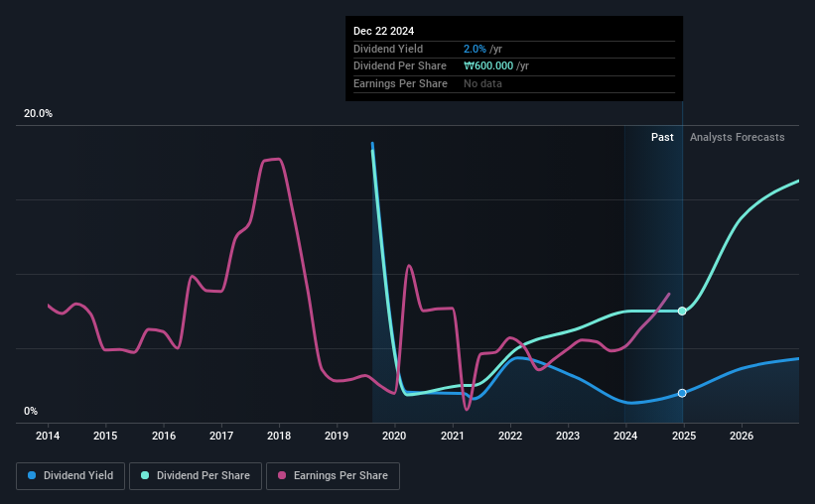Click the tooltip's Dividend Per Share row label
Viewport: 815px width, 504px height.
pyautogui.click(x=400, y=66)
